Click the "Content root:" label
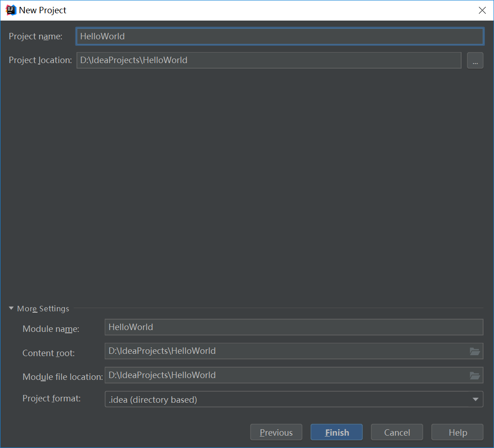The image size is (494, 448). (48, 353)
